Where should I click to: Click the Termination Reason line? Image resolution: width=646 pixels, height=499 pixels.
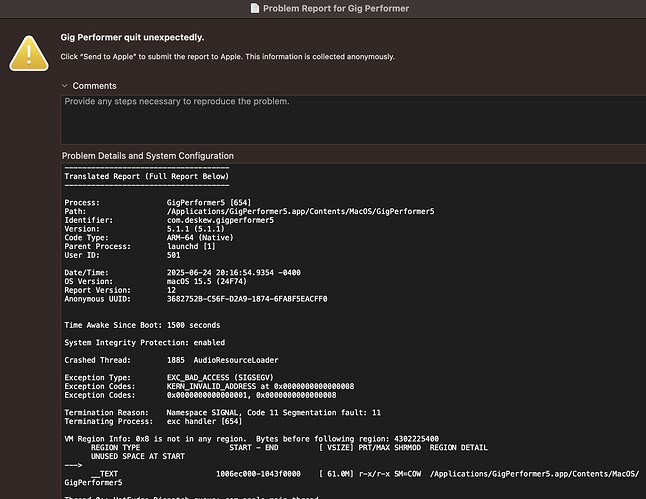click(222, 411)
